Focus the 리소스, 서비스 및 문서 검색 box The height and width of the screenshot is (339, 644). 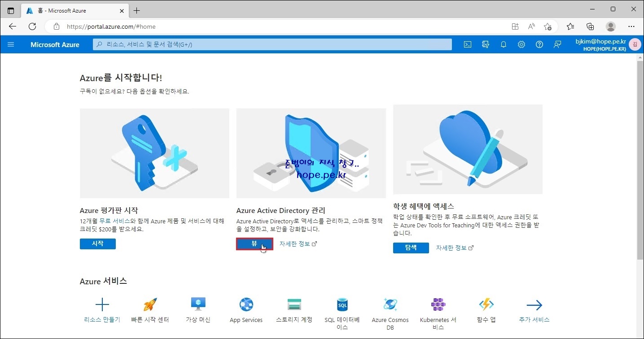pyautogui.click(x=272, y=44)
